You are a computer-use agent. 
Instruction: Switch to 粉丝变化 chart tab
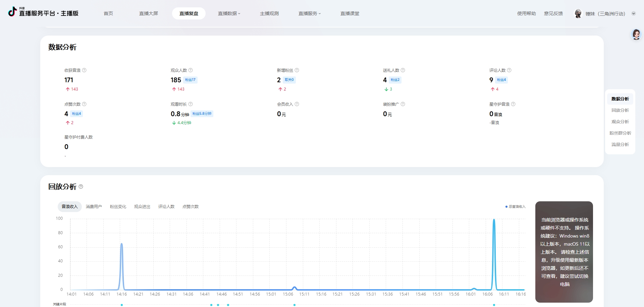pyautogui.click(x=118, y=207)
